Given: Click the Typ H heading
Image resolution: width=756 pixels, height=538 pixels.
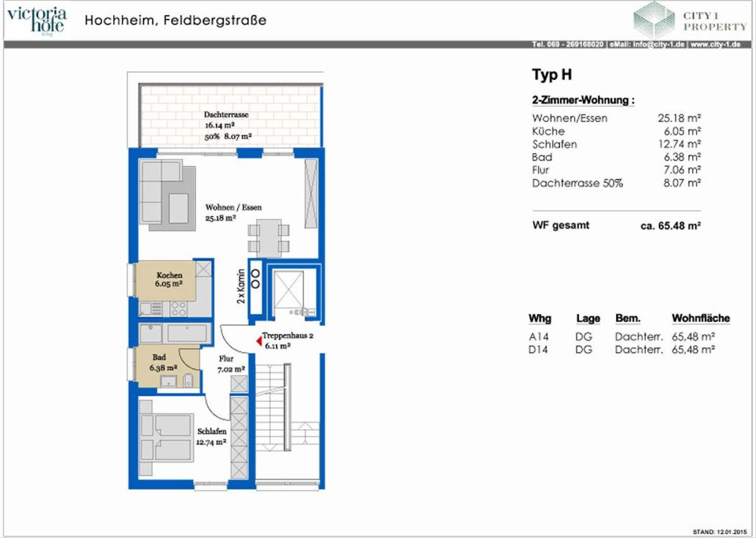Looking at the screenshot, I should point(552,75).
